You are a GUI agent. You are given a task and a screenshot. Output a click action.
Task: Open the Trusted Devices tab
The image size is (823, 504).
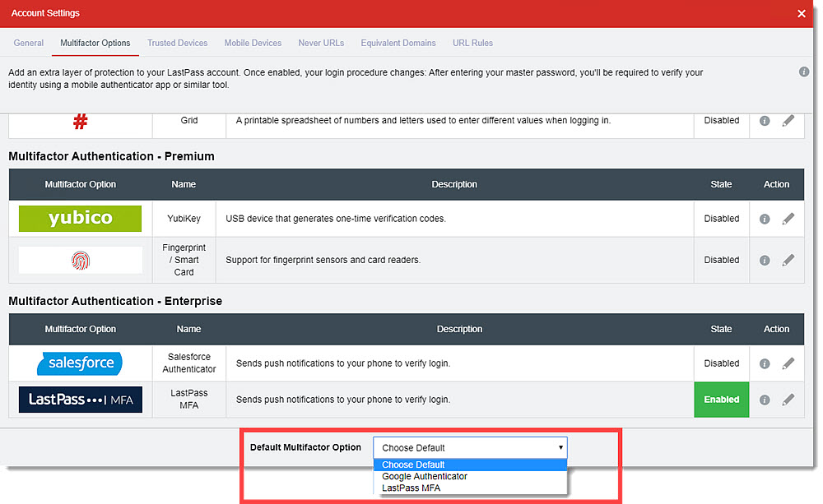tap(178, 43)
